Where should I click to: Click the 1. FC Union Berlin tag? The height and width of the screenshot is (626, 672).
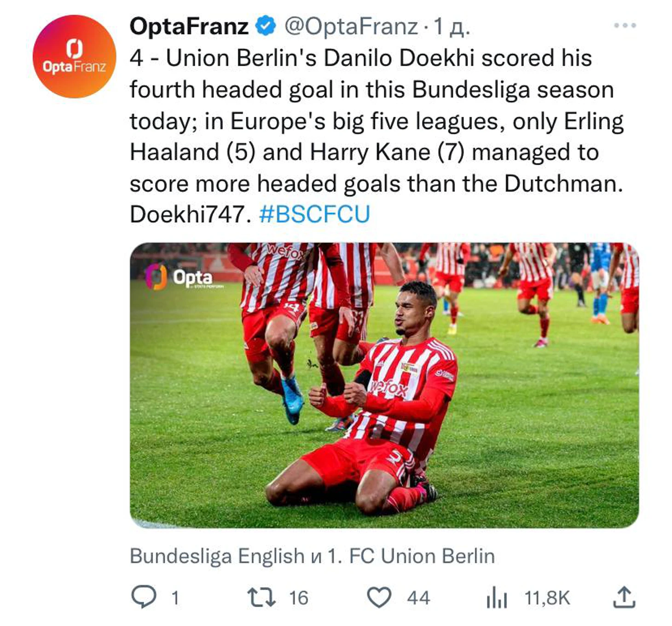[411, 556]
